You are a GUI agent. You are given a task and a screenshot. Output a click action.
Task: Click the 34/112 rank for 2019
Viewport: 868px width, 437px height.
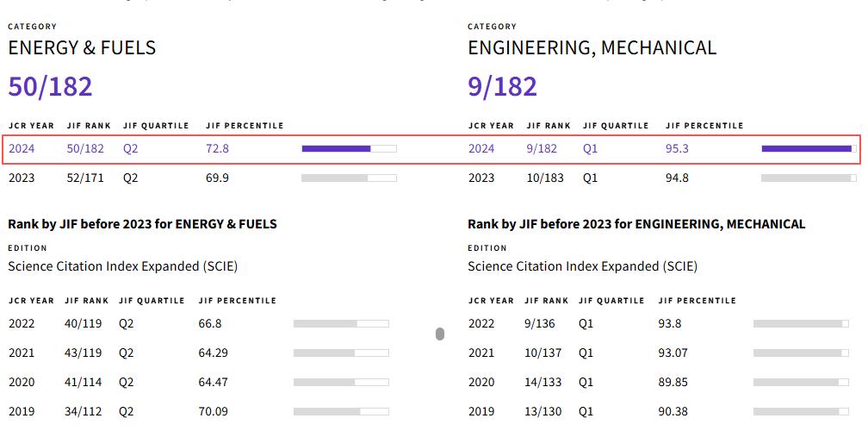point(83,411)
